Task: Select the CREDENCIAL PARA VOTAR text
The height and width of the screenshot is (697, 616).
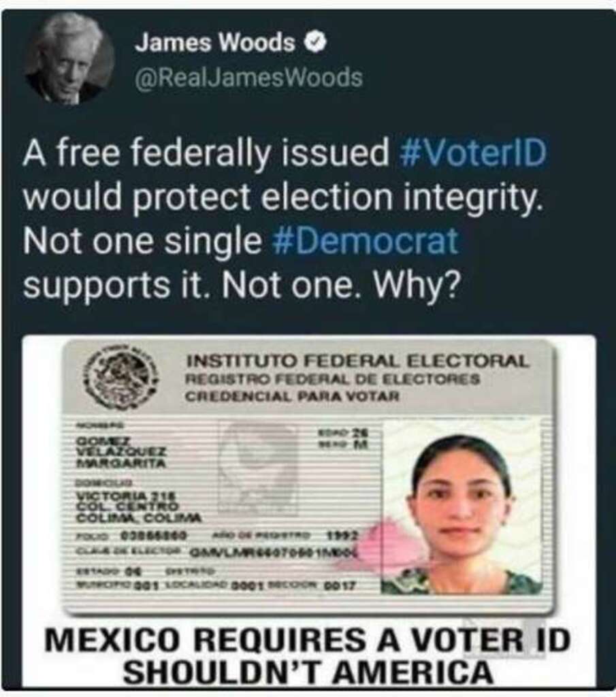Action: pyautogui.click(x=293, y=395)
